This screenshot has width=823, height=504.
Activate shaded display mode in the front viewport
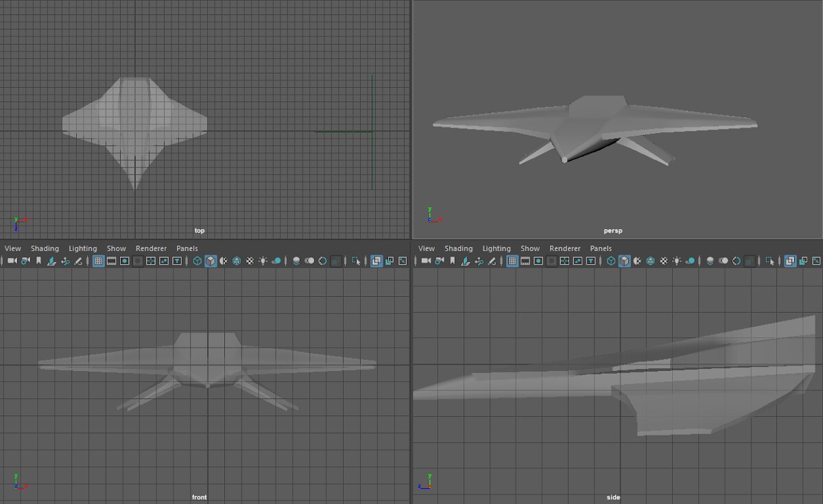coord(211,261)
